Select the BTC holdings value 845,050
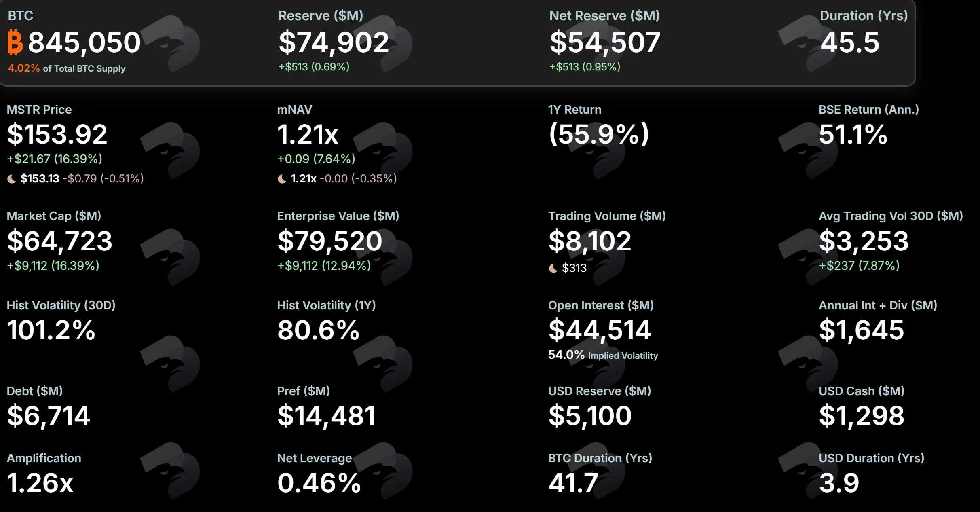Screen dimensions: 980x512 [84, 42]
